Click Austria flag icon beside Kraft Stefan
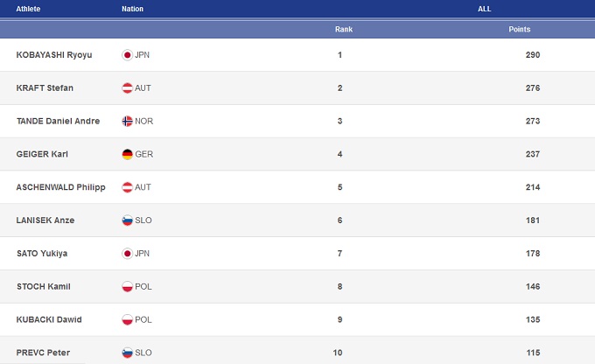The image size is (595, 364). coord(127,88)
